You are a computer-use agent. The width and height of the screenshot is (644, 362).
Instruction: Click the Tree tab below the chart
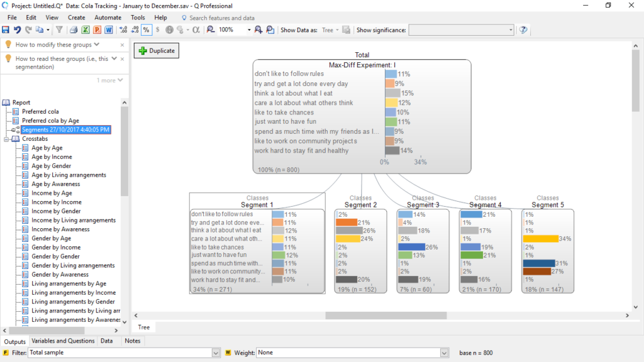click(x=144, y=327)
